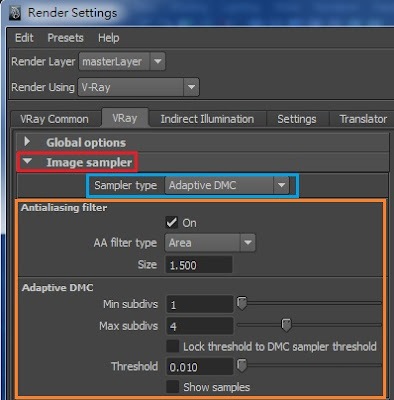This screenshot has width=394, height=400.
Task: Click the Sampler type label
Action: 125,185
